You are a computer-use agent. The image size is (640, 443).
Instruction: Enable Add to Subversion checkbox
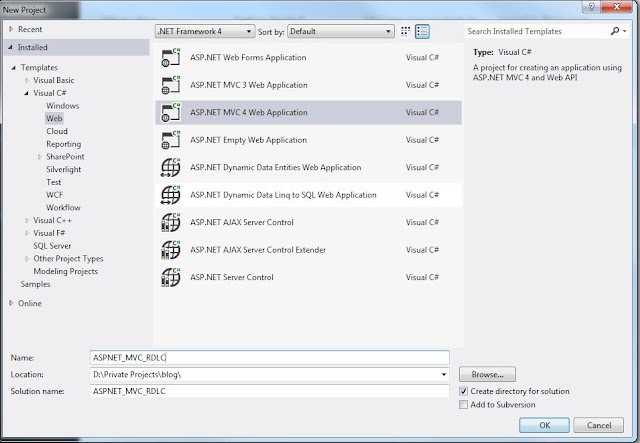tap(463, 405)
